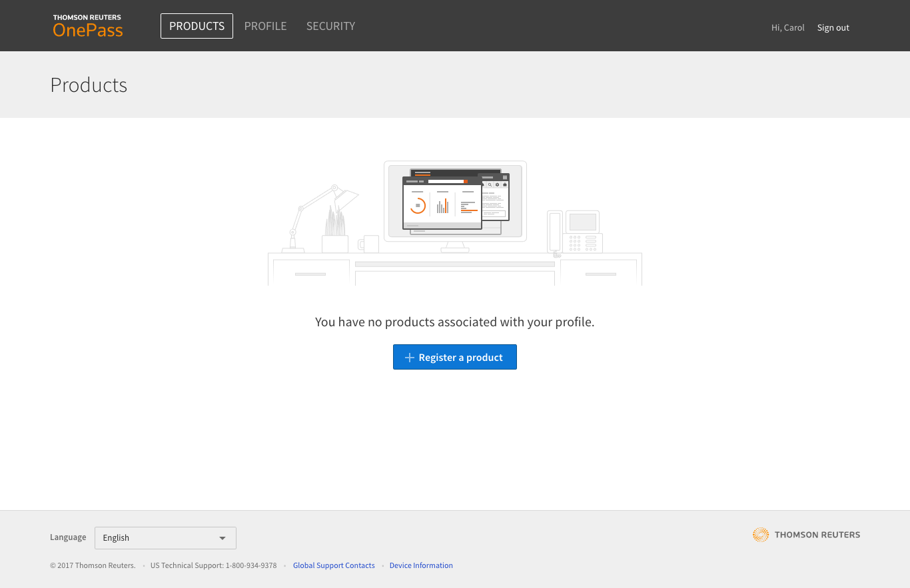This screenshot has width=910, height=588.
Task: Open the Device Information link
Action: 421,565
